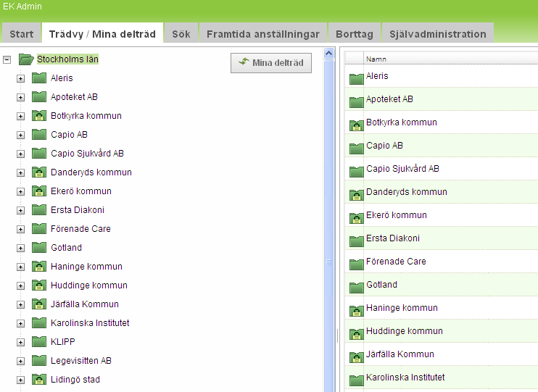Image resolution: width=538 pixels, height=392 pixels.
Task: Select Stockholms län in the tree
Action: pyautogui.click(x=67, y=59)
